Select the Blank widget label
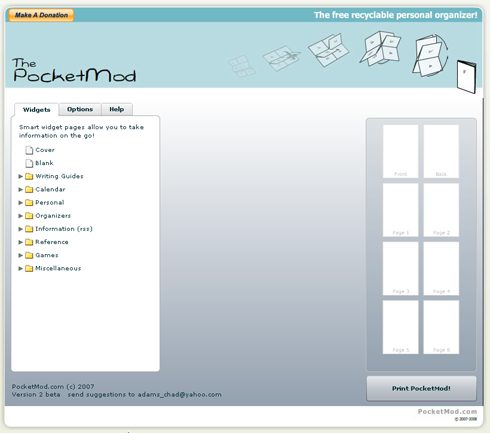The height and width of the screenshot is (433, 490). click(44, 163)
